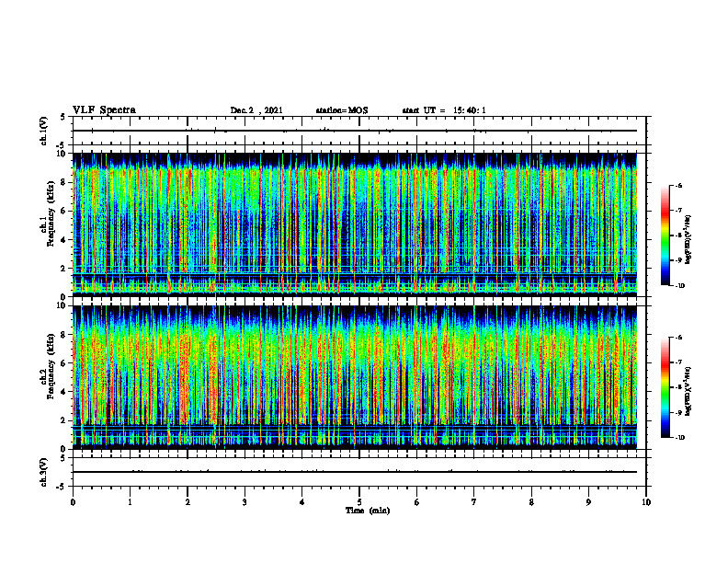This screenshot has height=563, width=728.
Task: Click the "4" tick on the time axis
Action: click(x=302, y=502)
